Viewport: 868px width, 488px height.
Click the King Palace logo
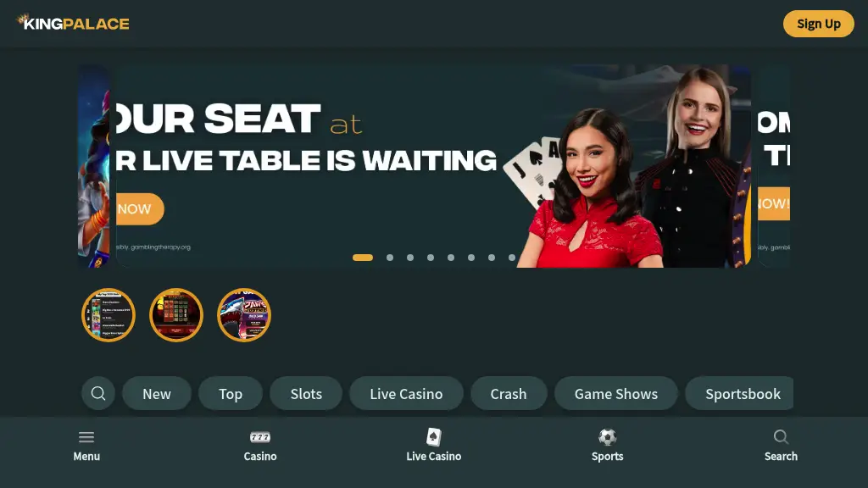click(x=73, y=23)
